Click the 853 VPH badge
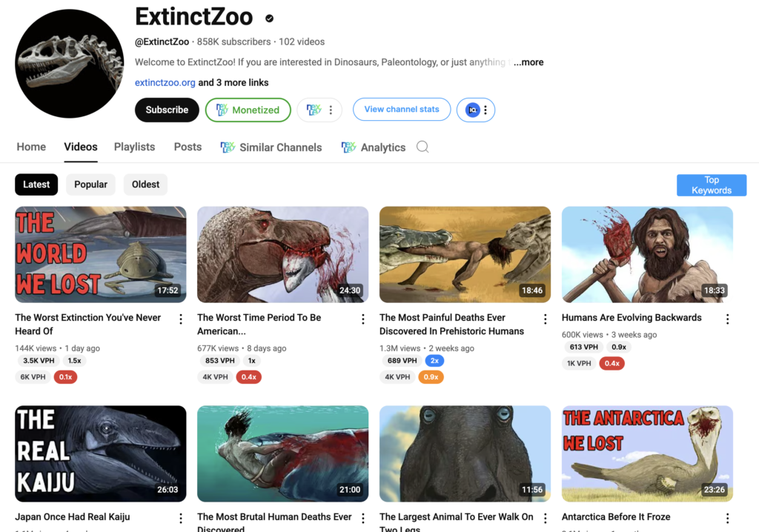The image size is (759, 532). pyautogui.click(x=219, y=361)
